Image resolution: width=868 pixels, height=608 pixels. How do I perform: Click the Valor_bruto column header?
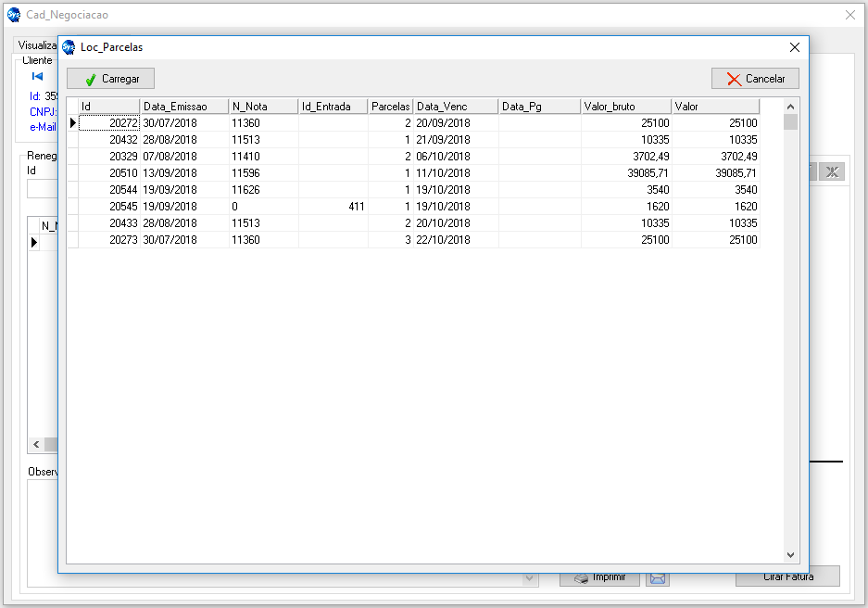[624, 107]
